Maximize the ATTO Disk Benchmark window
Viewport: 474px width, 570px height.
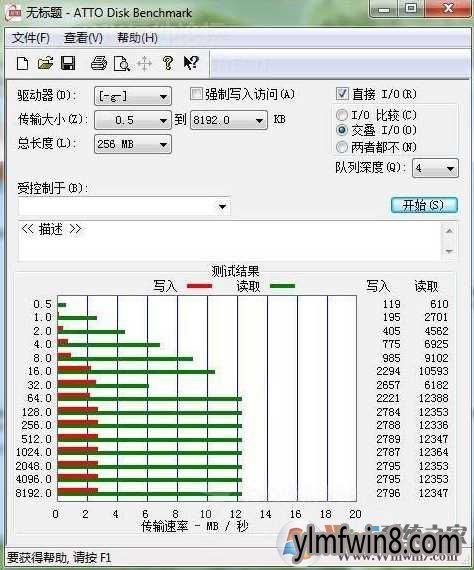(411, 9)
